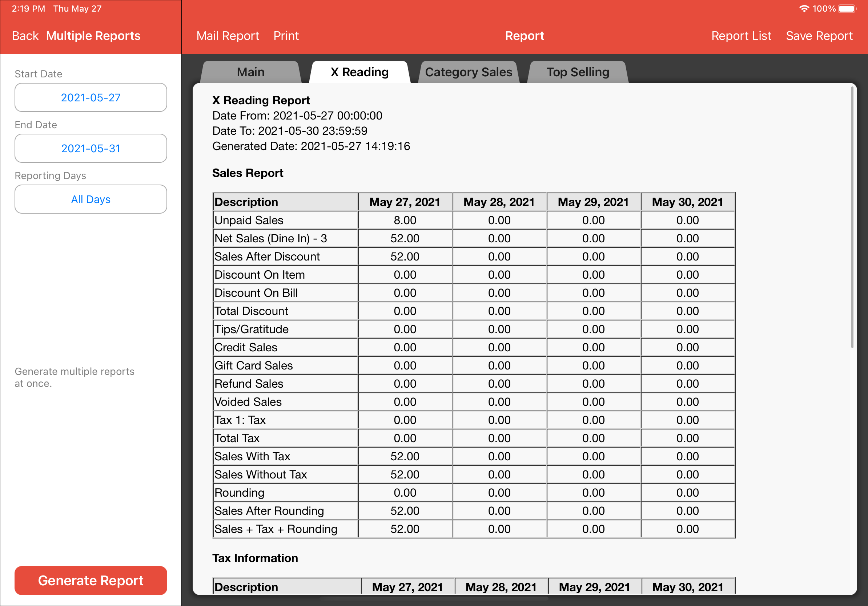Tap Print in the top bar
Viewport: 868px width, 606px height.
[286, 36]
